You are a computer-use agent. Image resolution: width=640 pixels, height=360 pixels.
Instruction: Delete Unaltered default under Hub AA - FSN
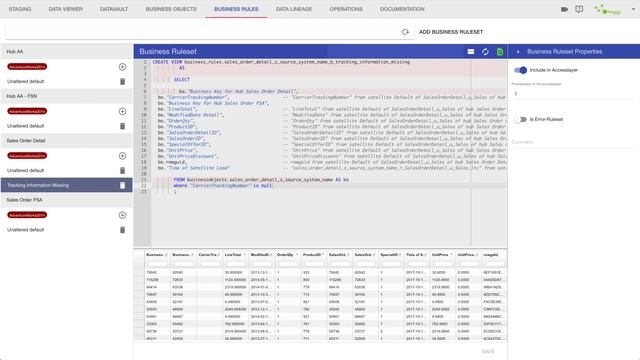(x=122, y=126)
